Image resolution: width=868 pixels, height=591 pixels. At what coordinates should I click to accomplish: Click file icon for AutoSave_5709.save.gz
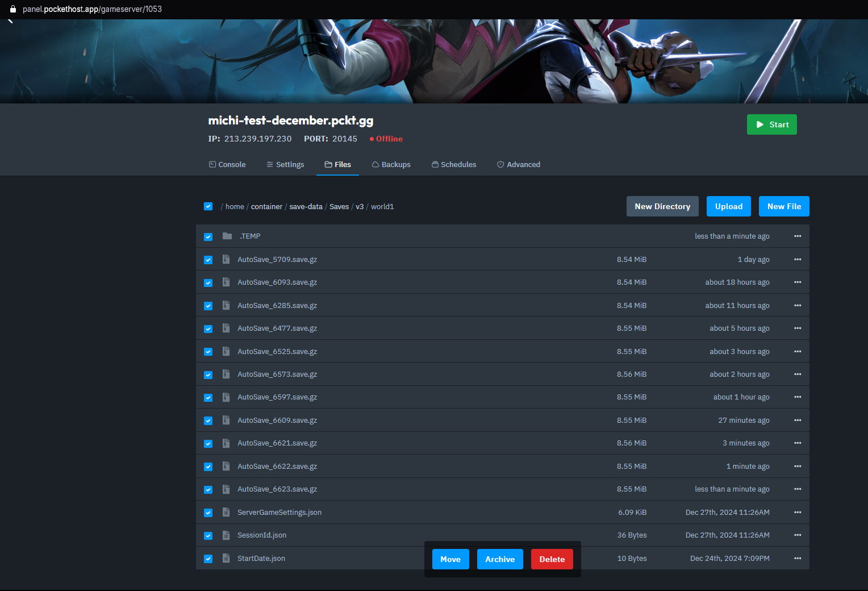pos(226,259)
